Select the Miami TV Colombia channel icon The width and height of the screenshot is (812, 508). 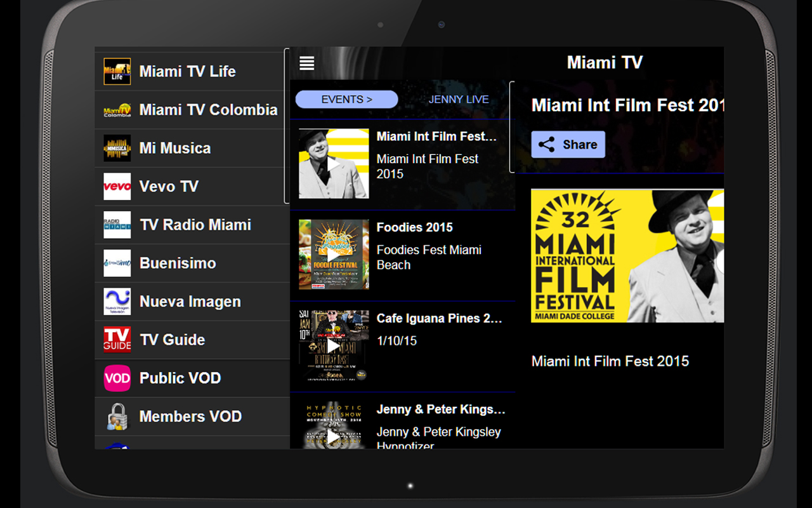tap(117, 109)
